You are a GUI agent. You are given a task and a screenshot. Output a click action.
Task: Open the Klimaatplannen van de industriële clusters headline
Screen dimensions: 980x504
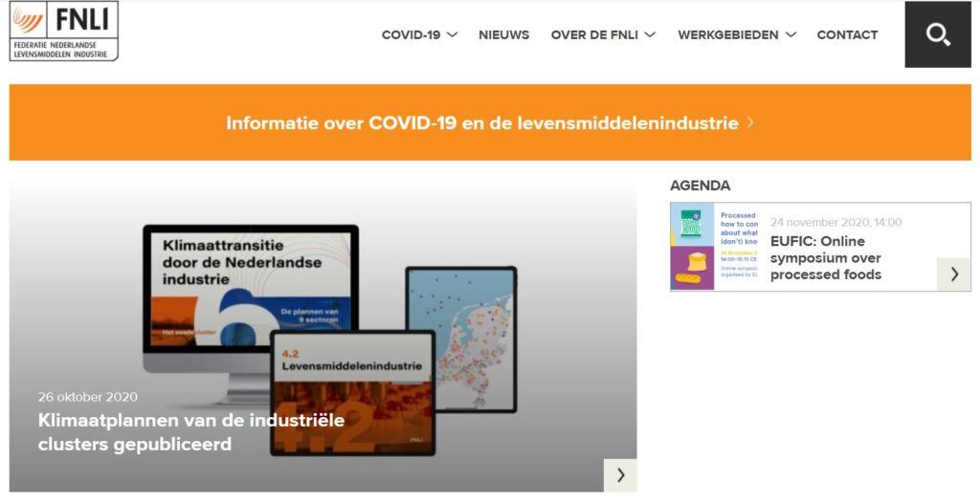[191, 432]
